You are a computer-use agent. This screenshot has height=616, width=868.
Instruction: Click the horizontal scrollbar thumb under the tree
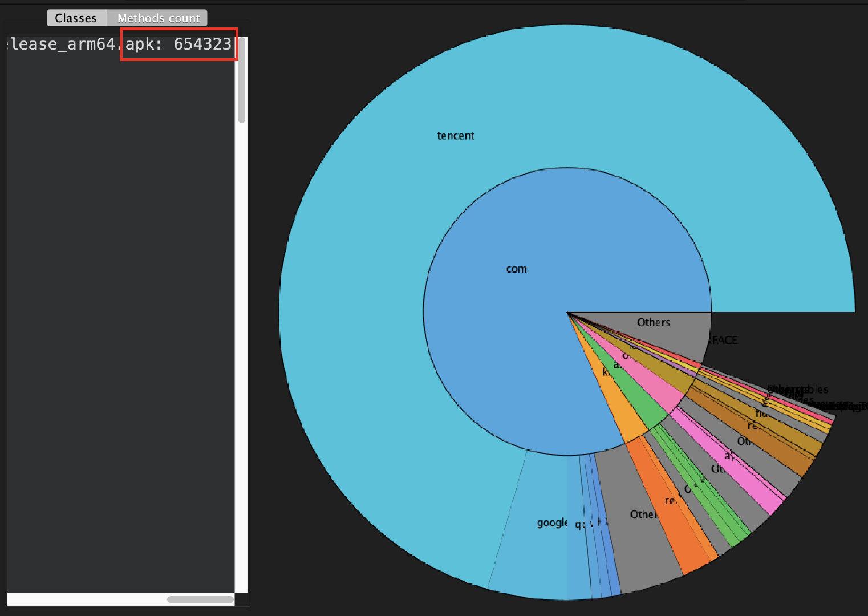point(200,599)
